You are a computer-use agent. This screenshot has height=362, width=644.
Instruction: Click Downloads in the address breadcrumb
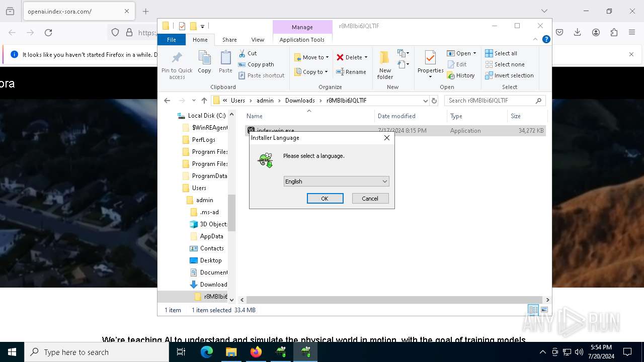pyautogui.click(x=300, y=101)
